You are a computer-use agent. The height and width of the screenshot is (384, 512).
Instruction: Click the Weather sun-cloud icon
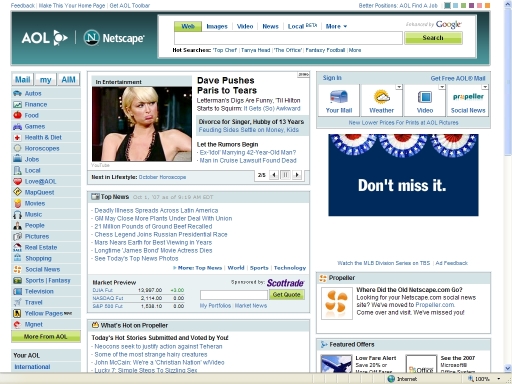tap(382, 97)
